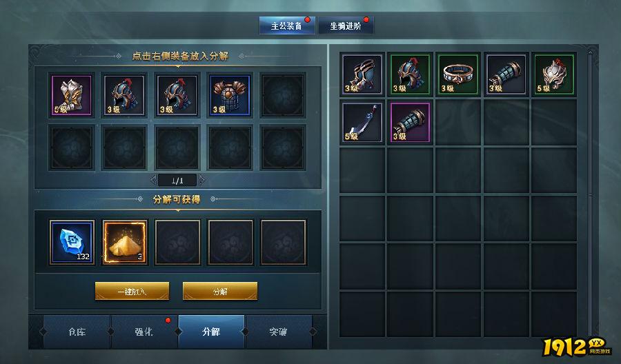The width and height of the screenshot is (621, 364).
Task: Open the 仓库 bottom tab
Action: click(77, 332)
